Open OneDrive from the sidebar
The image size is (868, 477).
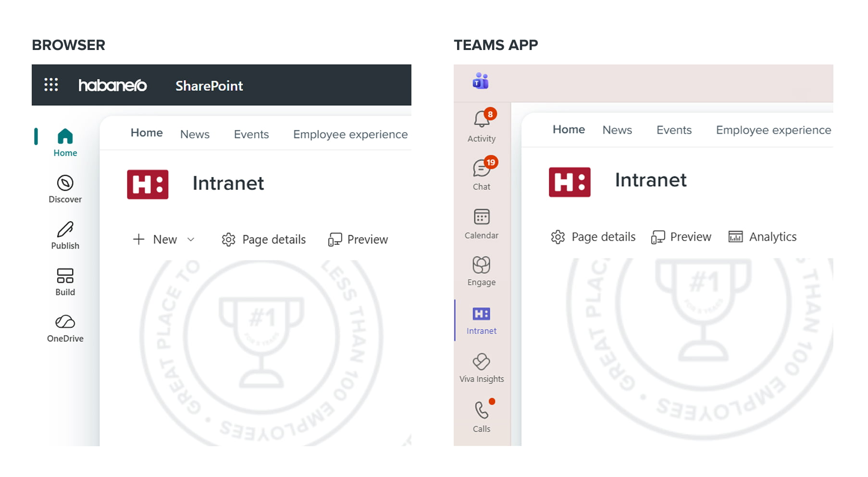click(x=65, y=328)
